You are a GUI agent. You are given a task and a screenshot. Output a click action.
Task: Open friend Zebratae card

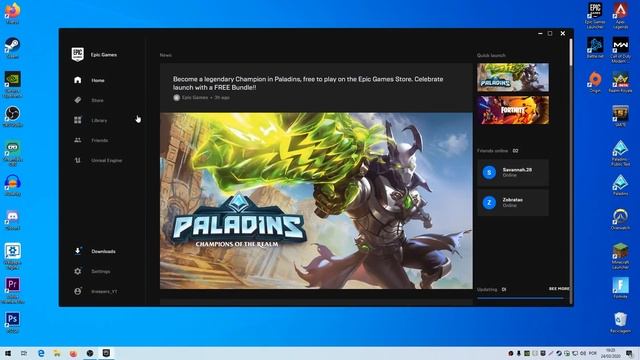513,202
